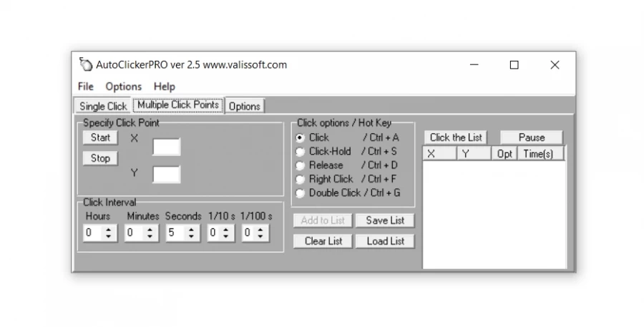Select the Release radio option
Image resolution: width=644 pixels, height=327 pixels.
point(301,165)
